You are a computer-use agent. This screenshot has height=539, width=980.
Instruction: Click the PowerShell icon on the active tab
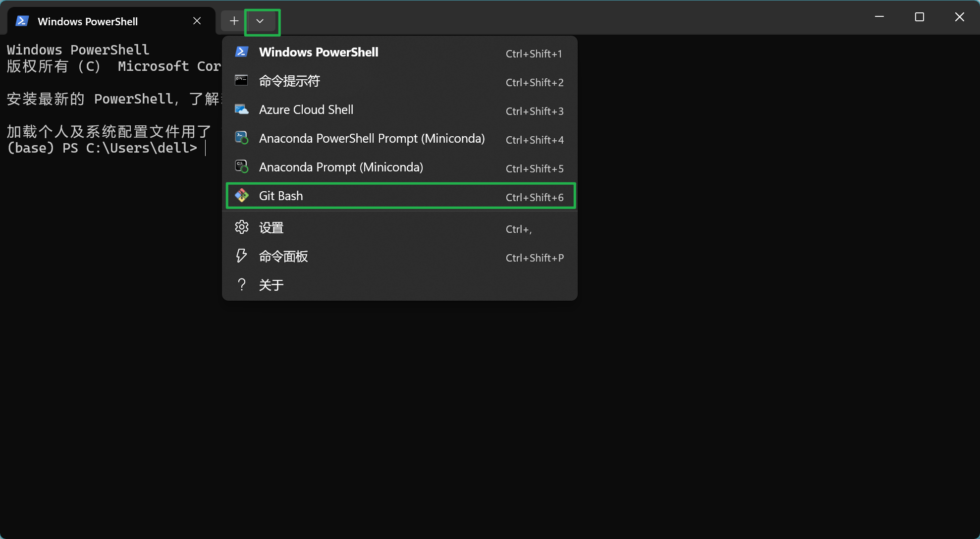pyautogui.click(x=22, y=21)
